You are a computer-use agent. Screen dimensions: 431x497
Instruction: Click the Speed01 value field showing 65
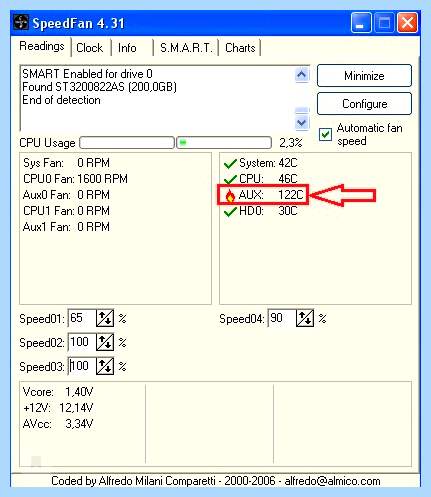[x=82, y=318]
